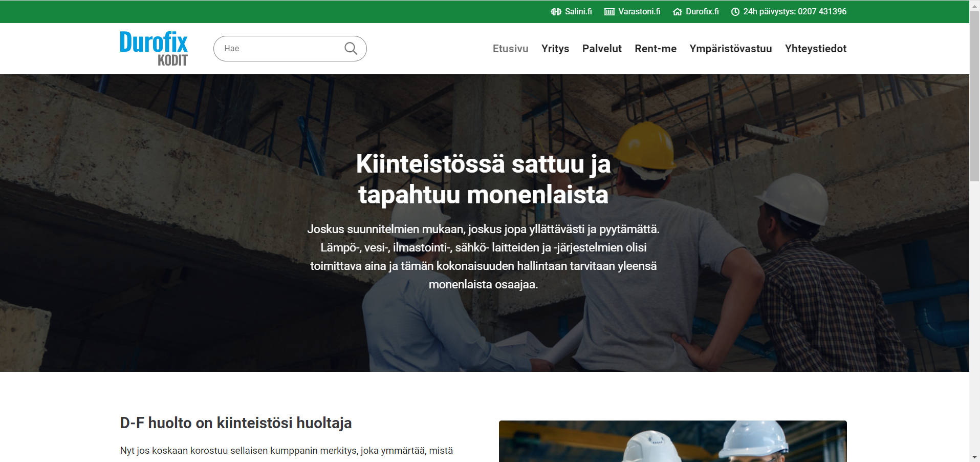Select Etusivu in the navigation menu
Screen dimensions: 980x462
pos(510,49)
